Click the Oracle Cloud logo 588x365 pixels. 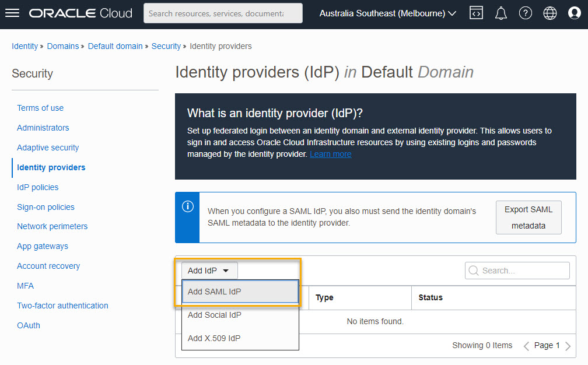tap(80, 13)
